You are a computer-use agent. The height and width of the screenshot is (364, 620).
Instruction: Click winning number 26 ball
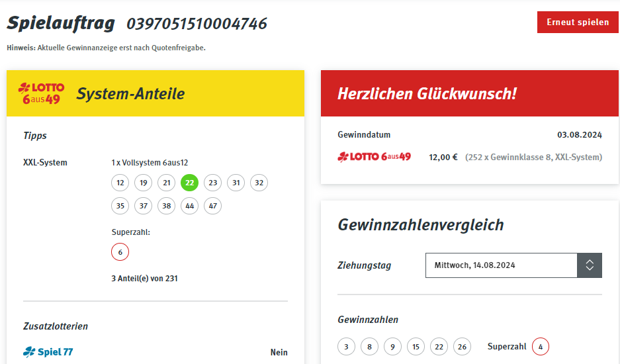pos(462,347)
